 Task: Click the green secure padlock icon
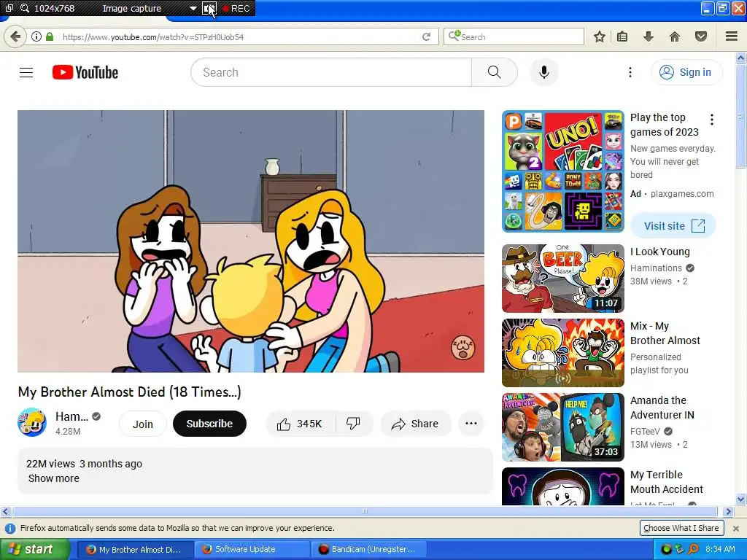pos(49,36)
